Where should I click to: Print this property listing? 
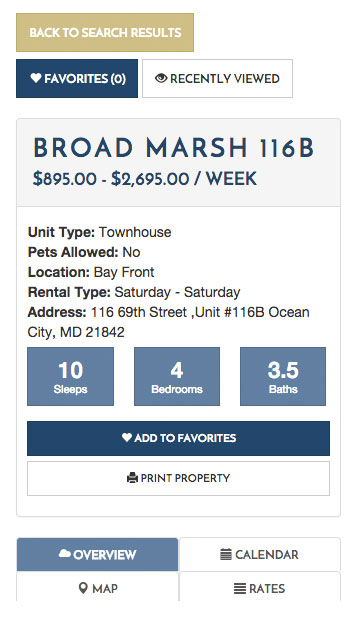click(178, 478)
